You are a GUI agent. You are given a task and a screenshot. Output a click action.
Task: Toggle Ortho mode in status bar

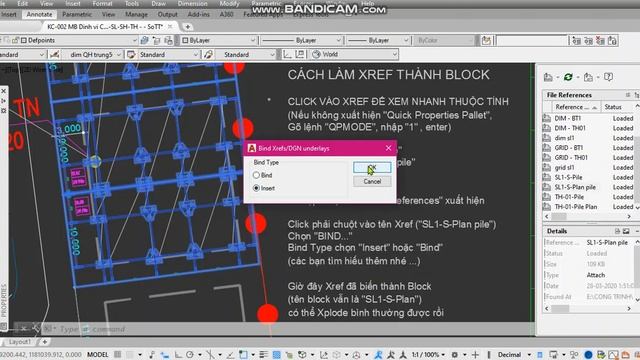(x=178, y=355)
